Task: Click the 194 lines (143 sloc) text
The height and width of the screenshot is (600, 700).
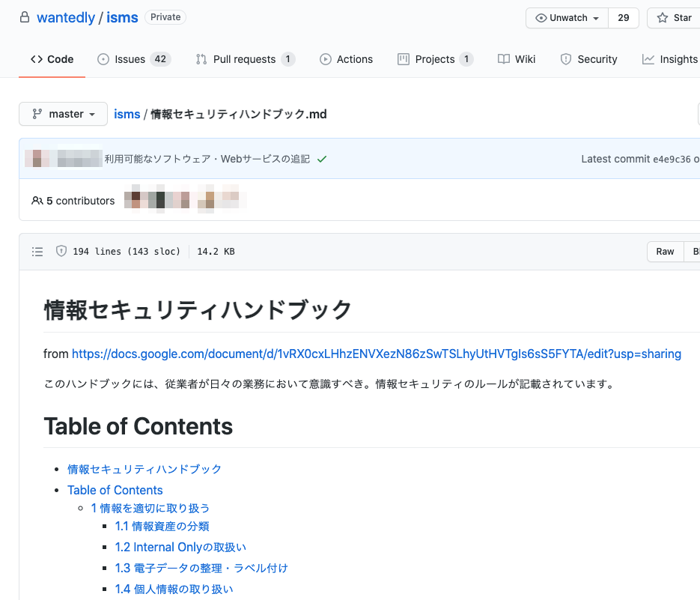Action: pos(127,252)
